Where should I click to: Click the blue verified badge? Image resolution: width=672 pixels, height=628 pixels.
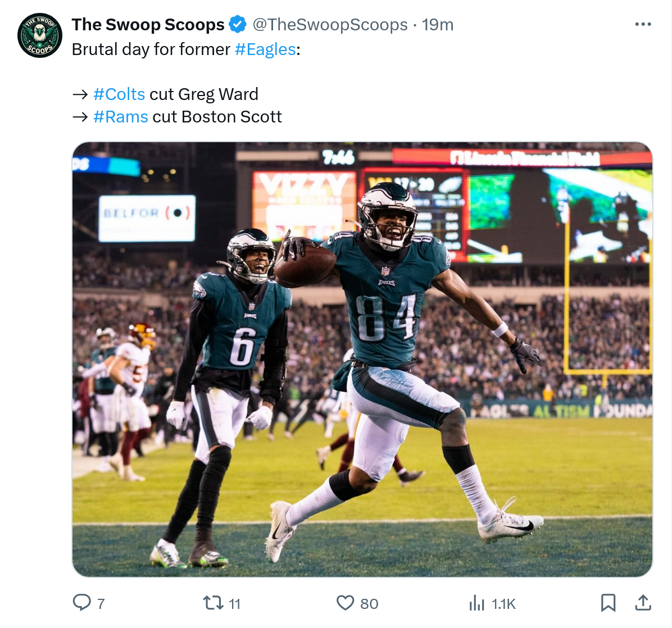238,25
